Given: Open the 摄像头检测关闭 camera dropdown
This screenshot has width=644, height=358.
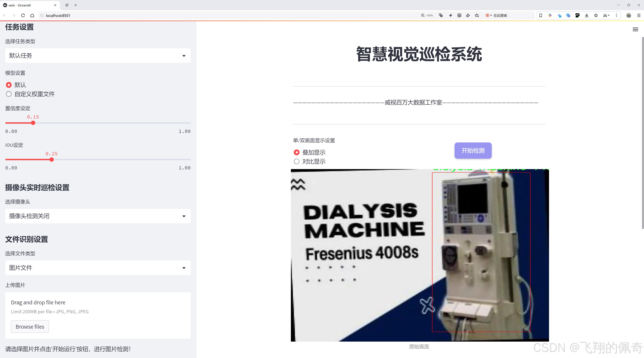Looking at the screenshot, I should tap(98, 216).
